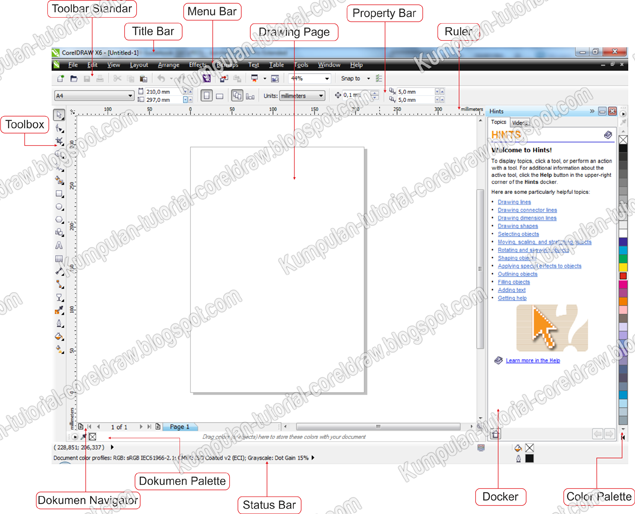Open the Getting help link
Screen dimensions: 635x514
(x=512, y=298)
